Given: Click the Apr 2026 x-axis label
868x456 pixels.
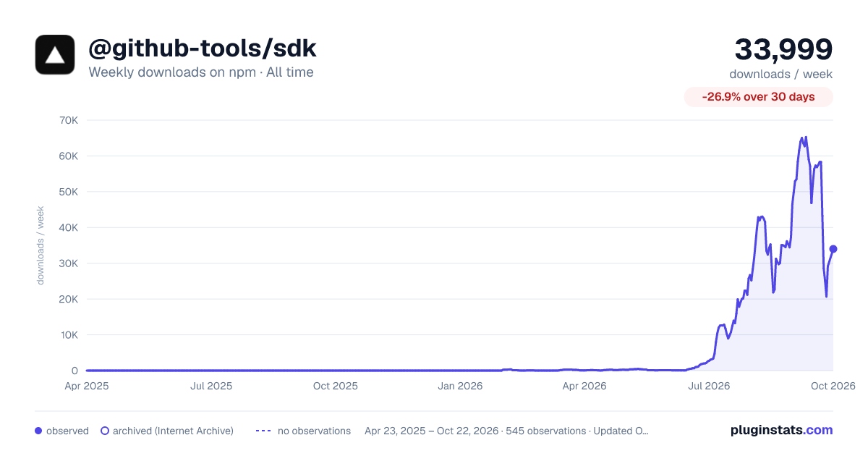Looking at the screenshot, I should pos(584,386).
